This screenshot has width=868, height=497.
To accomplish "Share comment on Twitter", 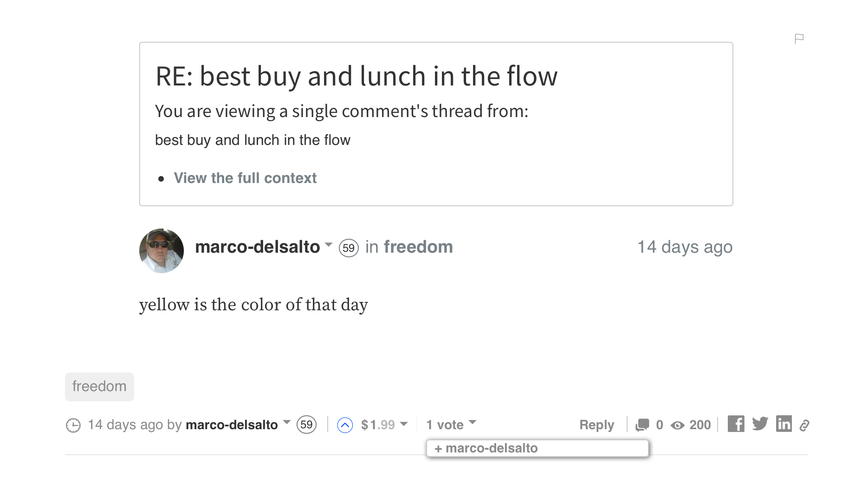I will click(x=760, y=424).
